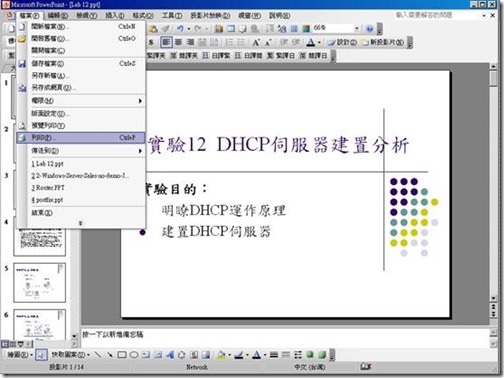504x378 pixels.
Task: Click formatting toolbar Font Color icon
Action: (311, 42)
